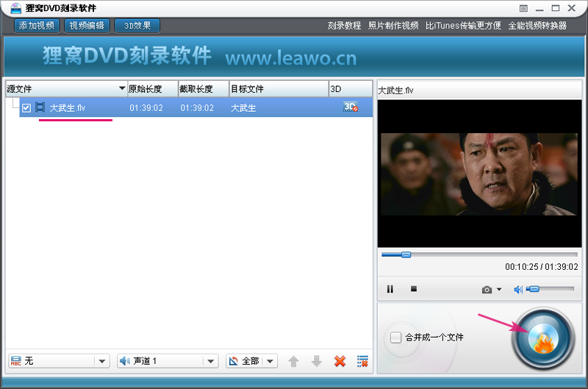Screen dimensions: 588x389
Task: Click the 3D column header
Action: coord(351,89)
